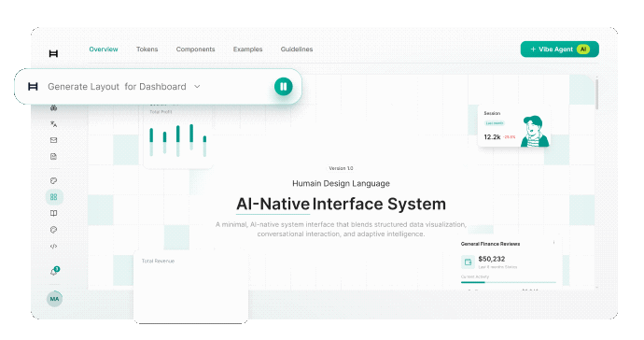644x340 pixels.
Task: Click the Total Profit bar chart
Action: tap(178, 140)
